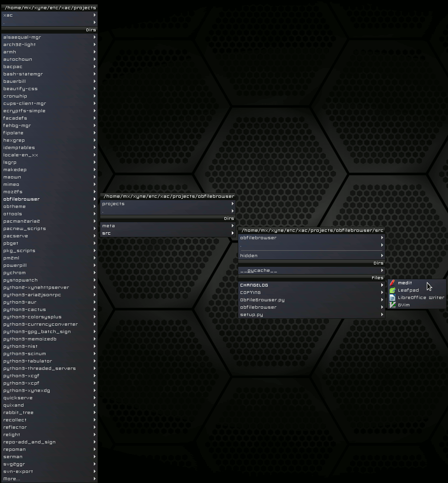
Task: Select the python3-aur project entry
Action: click(20, 302)
